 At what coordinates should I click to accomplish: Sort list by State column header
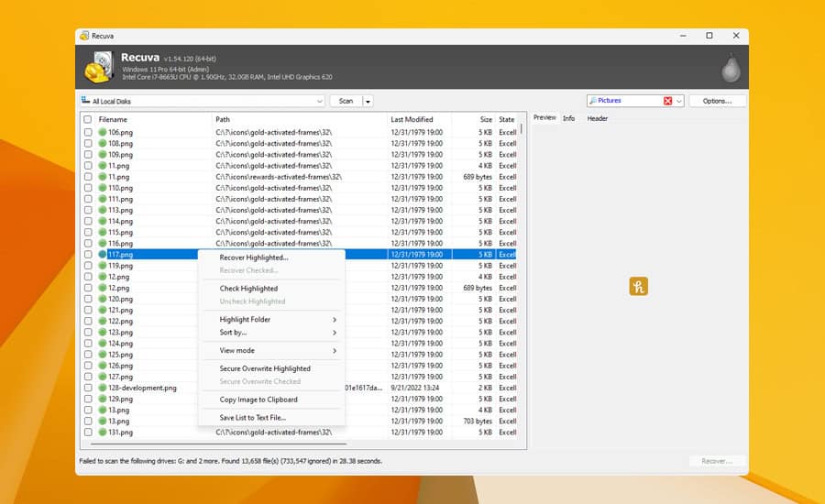click(507, 119)
